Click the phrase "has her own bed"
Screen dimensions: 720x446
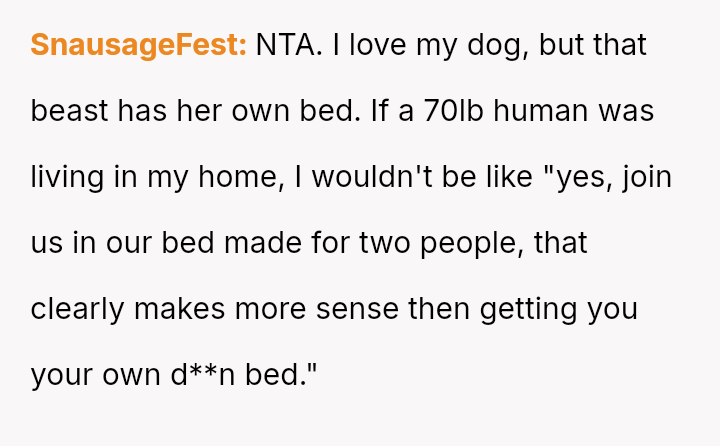pyautogui.click(x=239, y=111)
